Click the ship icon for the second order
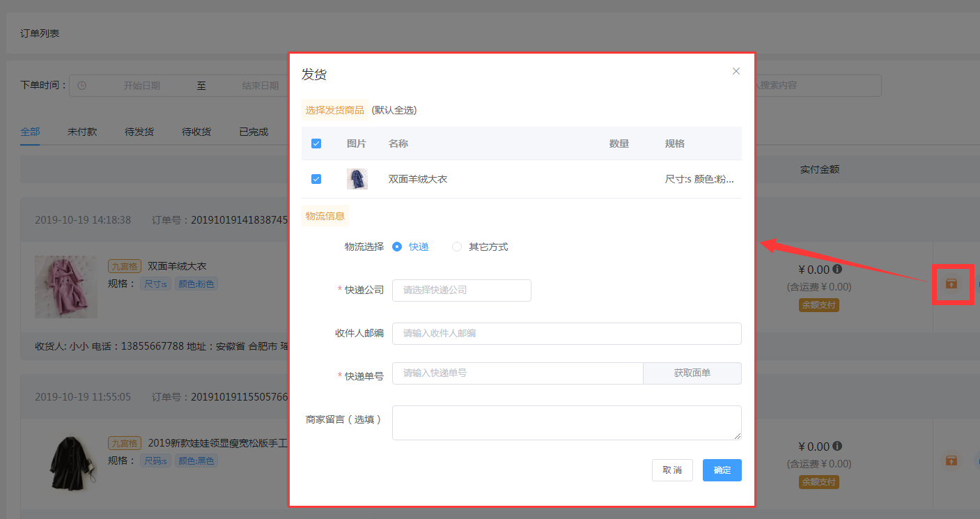 click(x=951, y=460)
